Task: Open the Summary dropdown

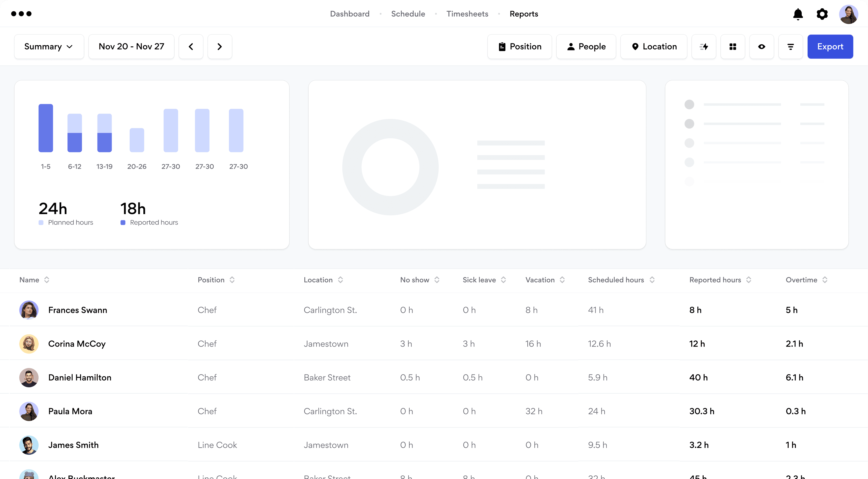Action: pyautogui.click(x=49, y=46)
